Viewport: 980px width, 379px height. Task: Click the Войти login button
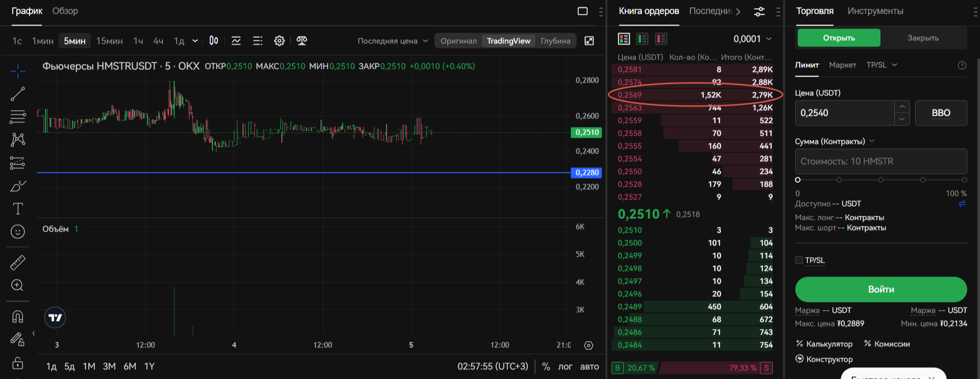coord(881,289)
